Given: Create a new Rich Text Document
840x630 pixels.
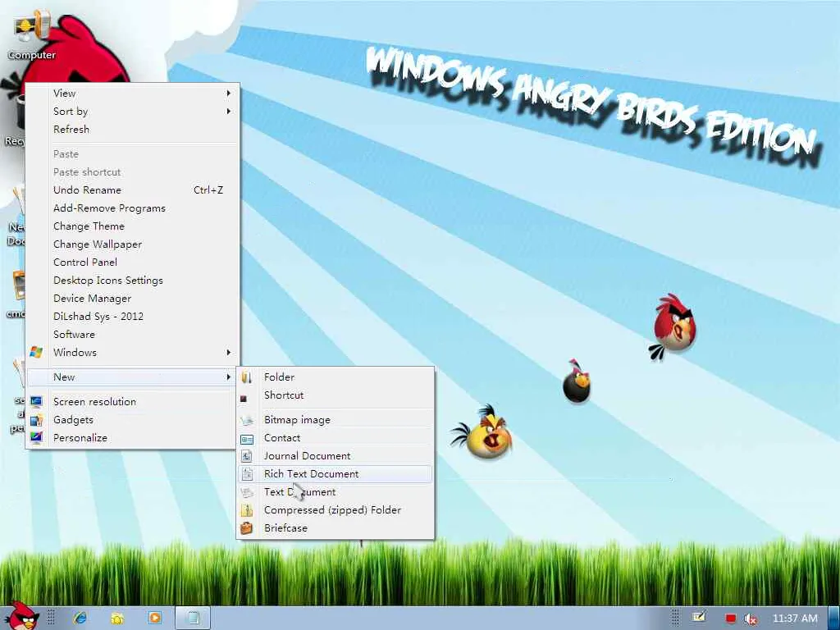Looking at the screenshot, I should 336,474.
